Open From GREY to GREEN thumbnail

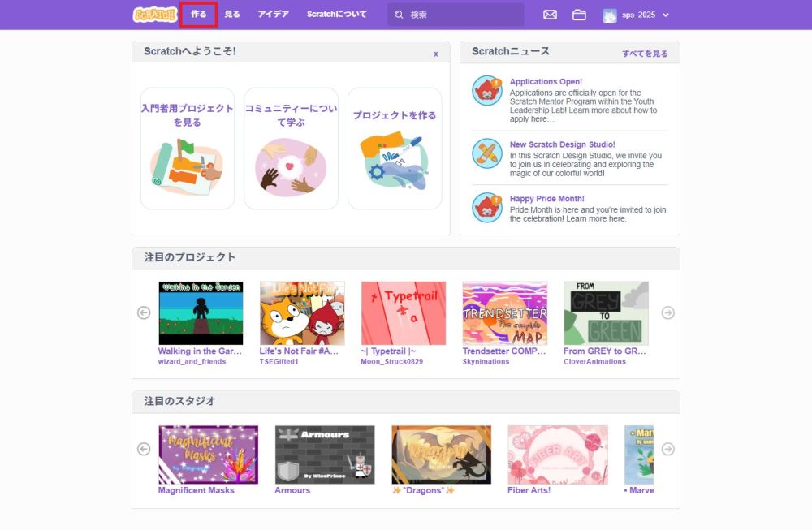(x=606, y=313)
